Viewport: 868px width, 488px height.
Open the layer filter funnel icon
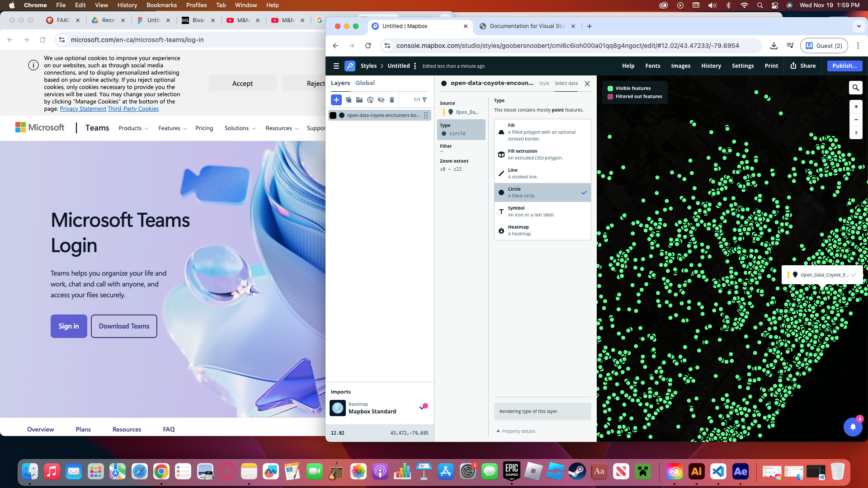(x=425, y=100)
